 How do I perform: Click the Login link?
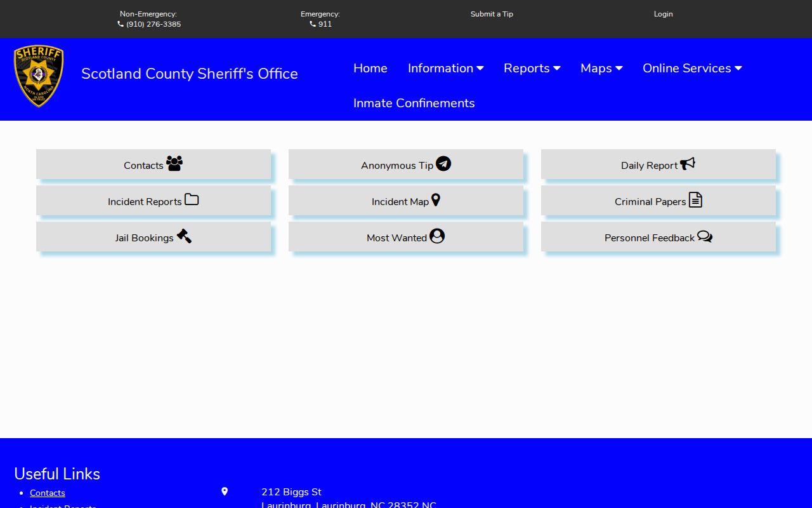[664, 14]
